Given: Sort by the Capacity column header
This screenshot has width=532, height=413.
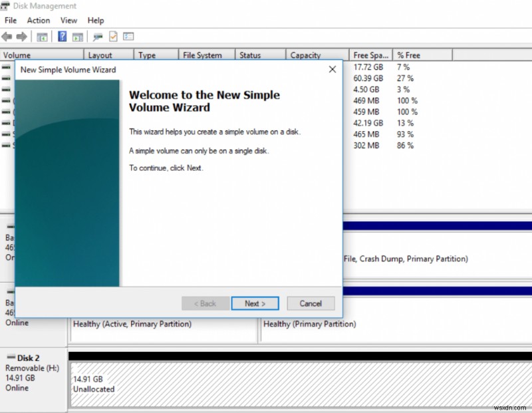Looking at the screenshot, I should tap(318, 55).
